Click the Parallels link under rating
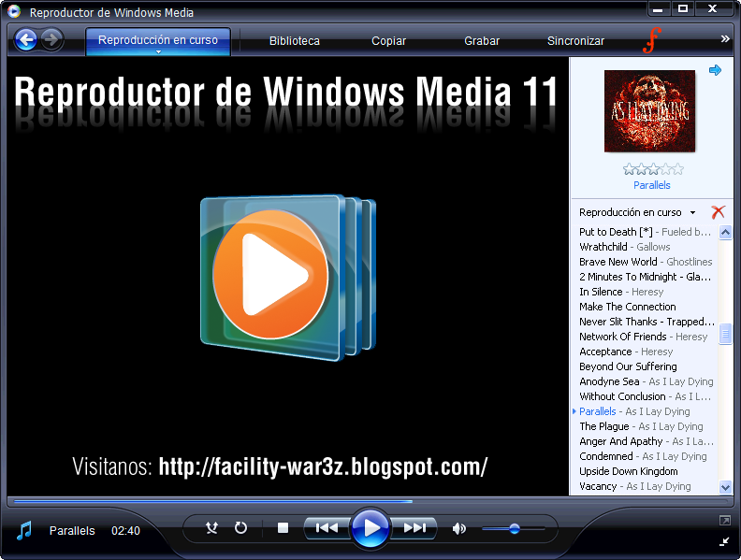The height and width of the screenshot is (560, 741). pyautogui.click(x=652, y=185)
